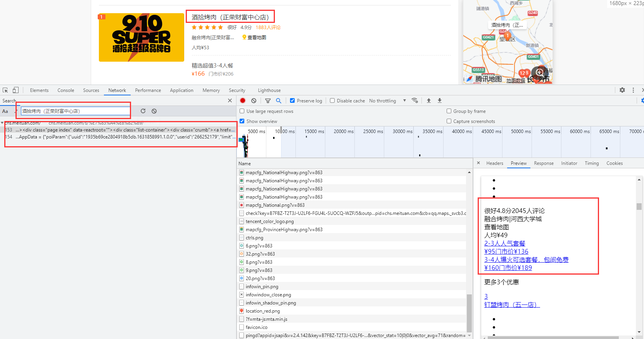Viewport: 644px width, 339px height.
Task: Switch to Console tab
Action: coord(66,90)
